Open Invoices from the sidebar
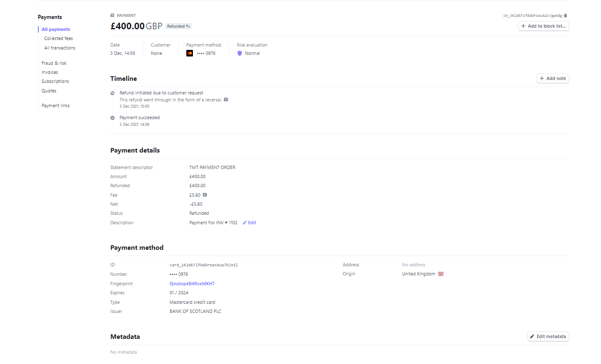Viewport: 601px width, 364px height. point(50,72)
